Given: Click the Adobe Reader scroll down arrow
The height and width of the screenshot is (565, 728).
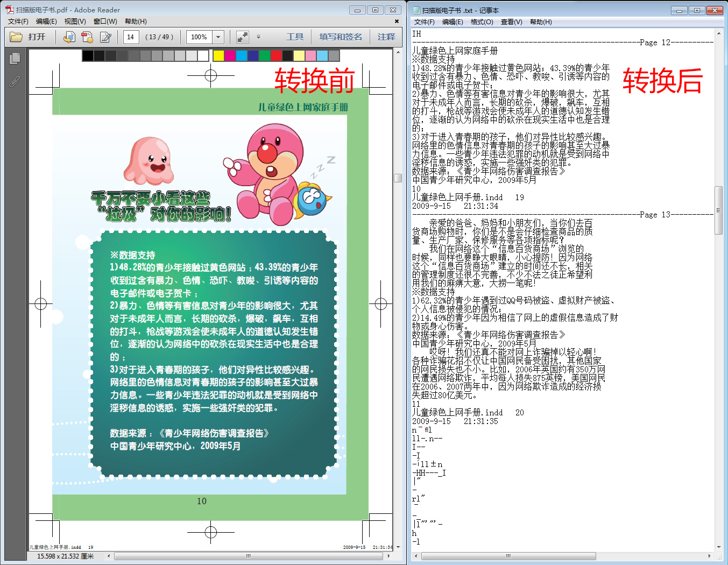Looking at the screenshot, I should (x=398, y=547).
